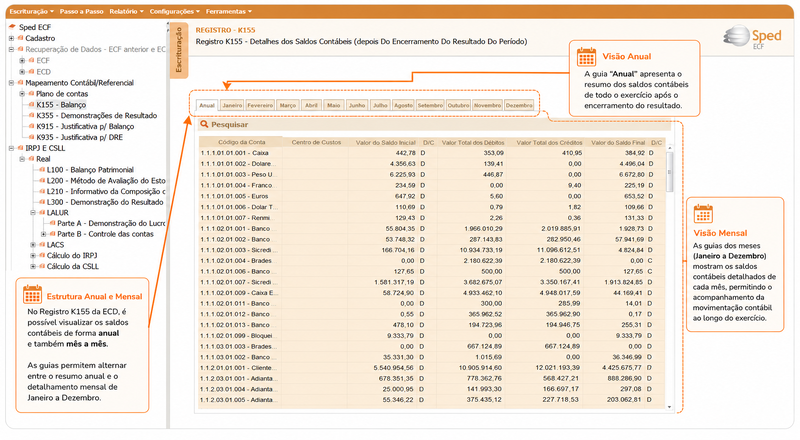Viewport: 800px width, 440px height.
Task: Click the Sped ECF logo
Action: (752, 37)
